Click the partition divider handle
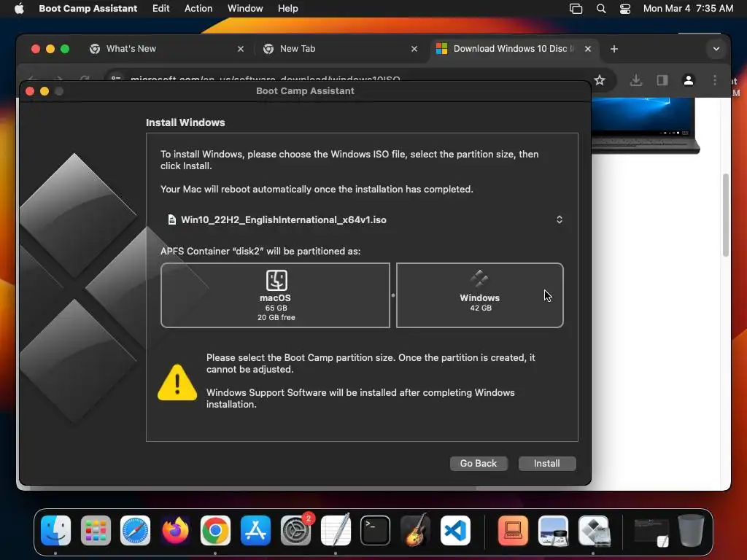The height and width of the screenshot is (560, 747). [x=393, y=295]
